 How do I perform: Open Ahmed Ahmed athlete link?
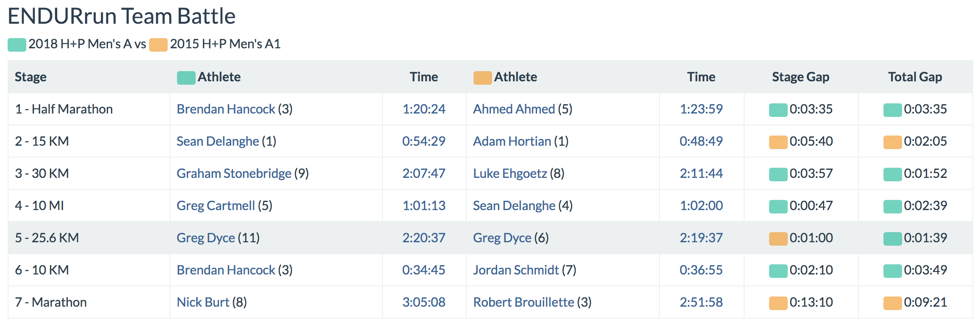pyautogui.click(x=514, y=109)
